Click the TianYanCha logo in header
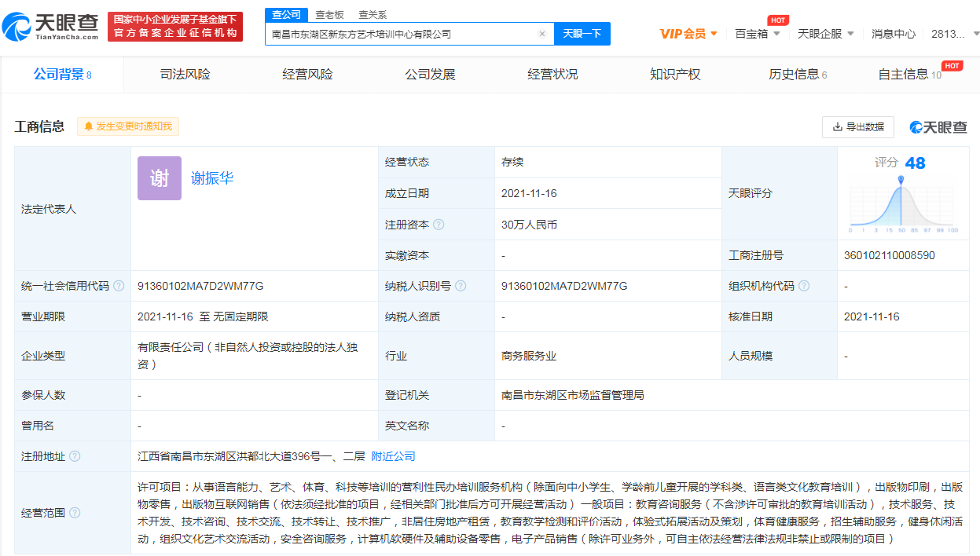This screenshot has height=556, width=980. click(x=50, y=27)
